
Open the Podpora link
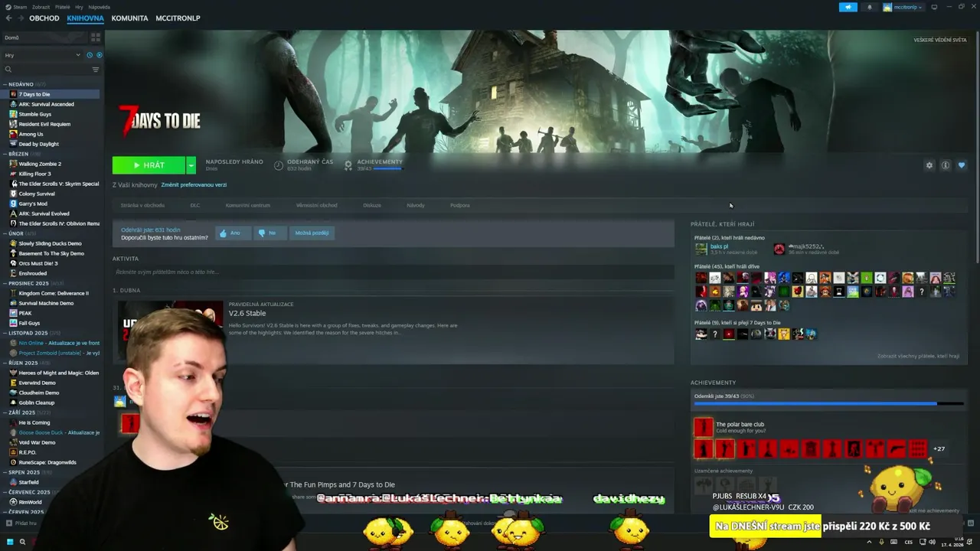tap(460, 205)
